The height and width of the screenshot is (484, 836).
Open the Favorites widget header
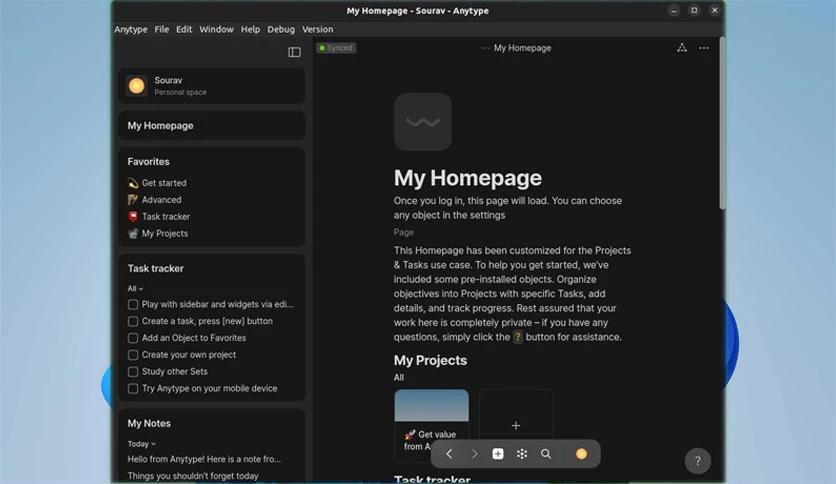pos(148,162)
